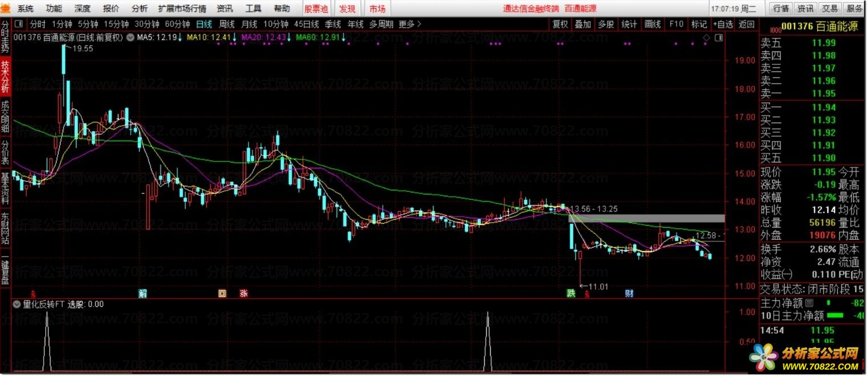Open the 技术分析 side tab
This screenshot has height=376, width=868.
[x=5, y=77]
